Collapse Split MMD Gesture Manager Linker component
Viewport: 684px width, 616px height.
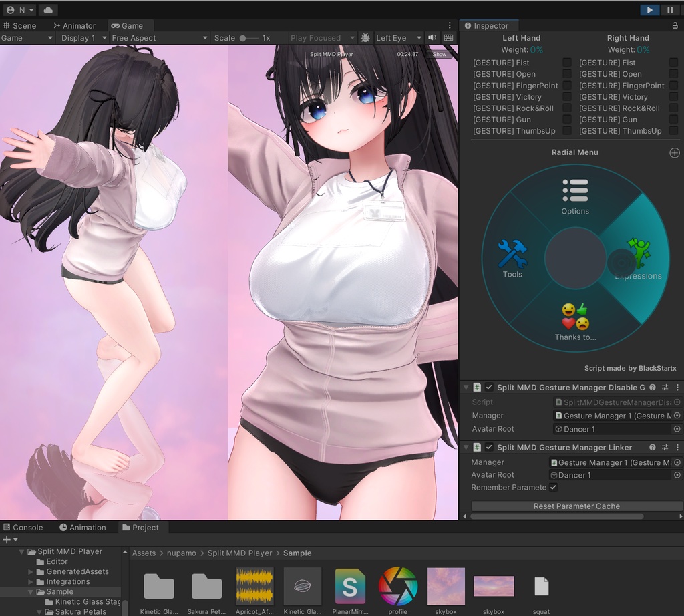[466, 447]
